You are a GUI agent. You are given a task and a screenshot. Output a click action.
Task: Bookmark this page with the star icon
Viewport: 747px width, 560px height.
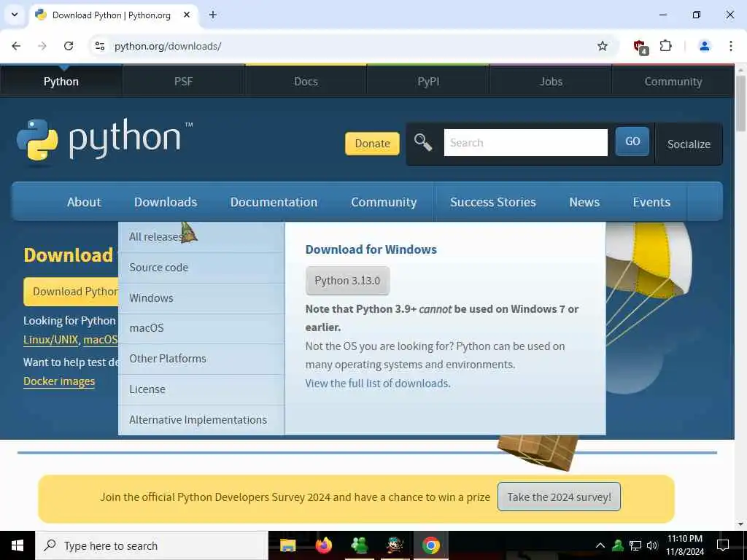pos(602,46)
